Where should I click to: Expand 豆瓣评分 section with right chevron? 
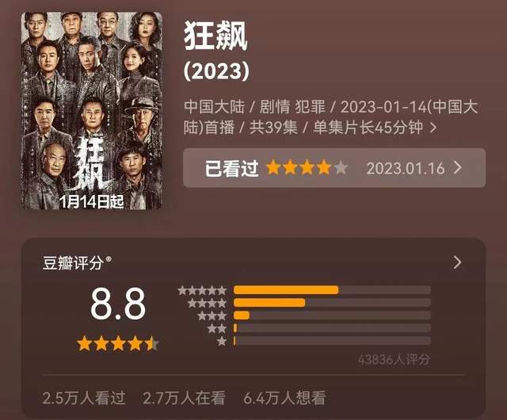457,262
